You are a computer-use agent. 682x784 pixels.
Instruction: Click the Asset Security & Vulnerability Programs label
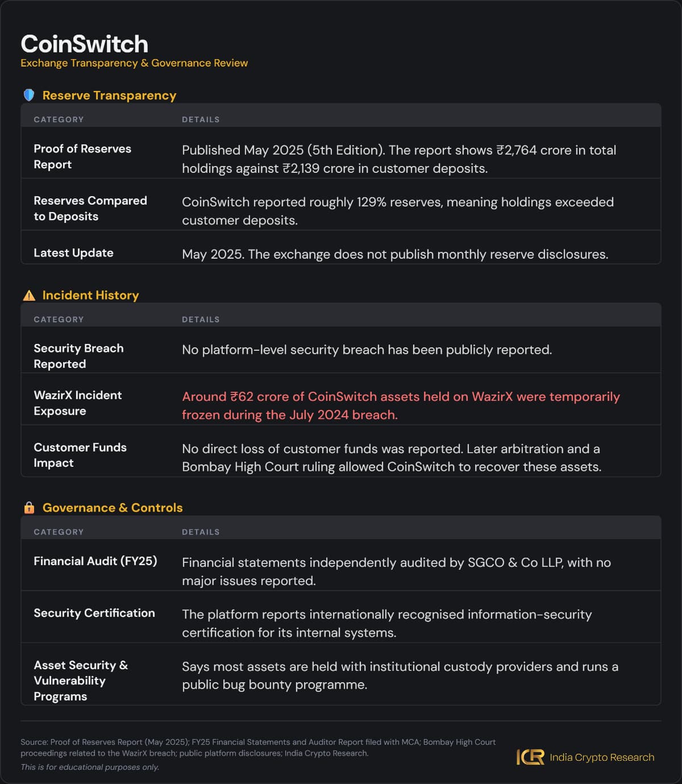81,681
